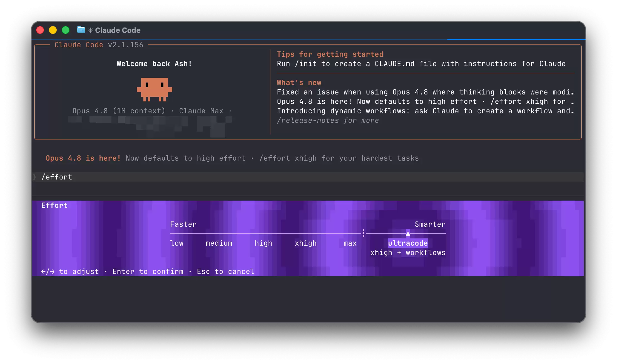The width and height of the screenshot is (617, 364).
Task: Click the 'Introducing dynamic workflows' line
Action: (x=426, y=111)
